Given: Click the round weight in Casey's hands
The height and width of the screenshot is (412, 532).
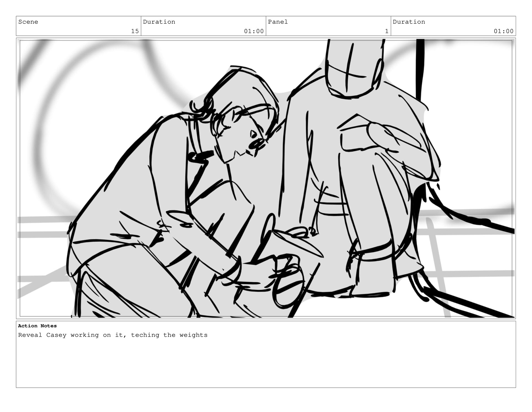Looking at the screenshot, I should click(288, 288).
